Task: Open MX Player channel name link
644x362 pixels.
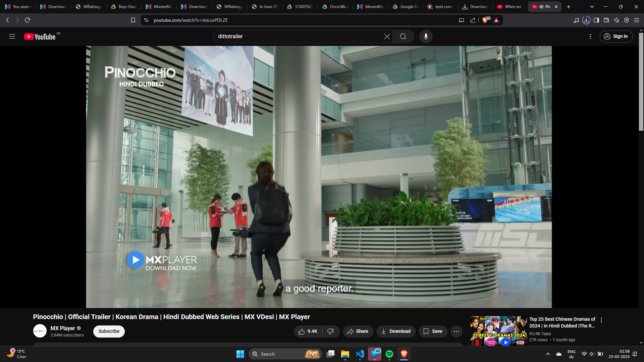Action: coord(63,328)
